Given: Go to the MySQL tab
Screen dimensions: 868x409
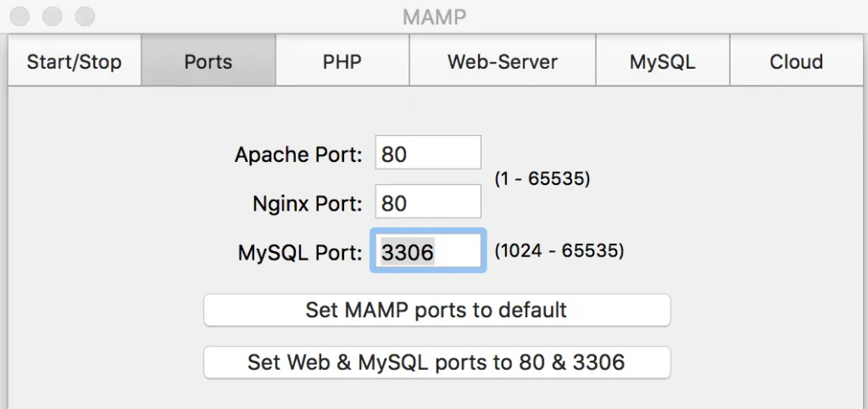Looking at the screenshot, I should point(663,61).
